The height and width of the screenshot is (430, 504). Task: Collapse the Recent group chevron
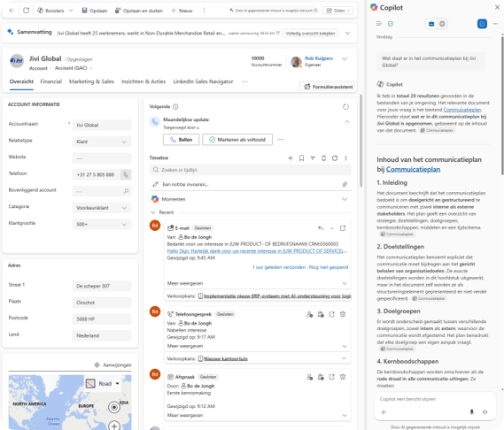tap(153, 212)
